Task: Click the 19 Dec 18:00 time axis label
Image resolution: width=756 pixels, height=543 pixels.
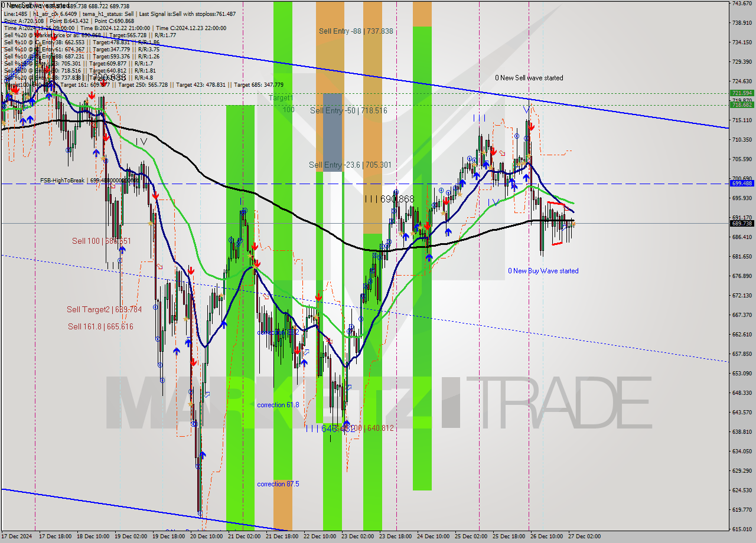Action: 168,537
